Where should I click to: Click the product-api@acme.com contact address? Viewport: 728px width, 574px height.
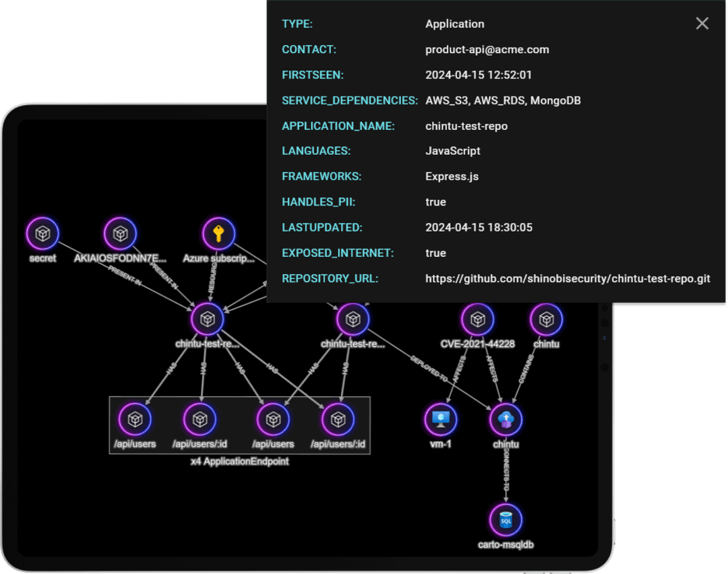[487, 49]
